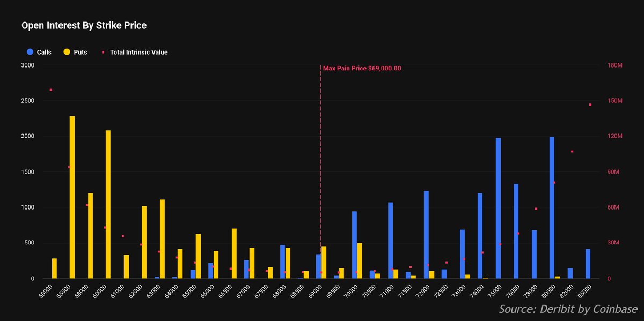Click the Open Interest By Strike Price title
This screenshot has width=644, height=321.
[x=83, y=25]
